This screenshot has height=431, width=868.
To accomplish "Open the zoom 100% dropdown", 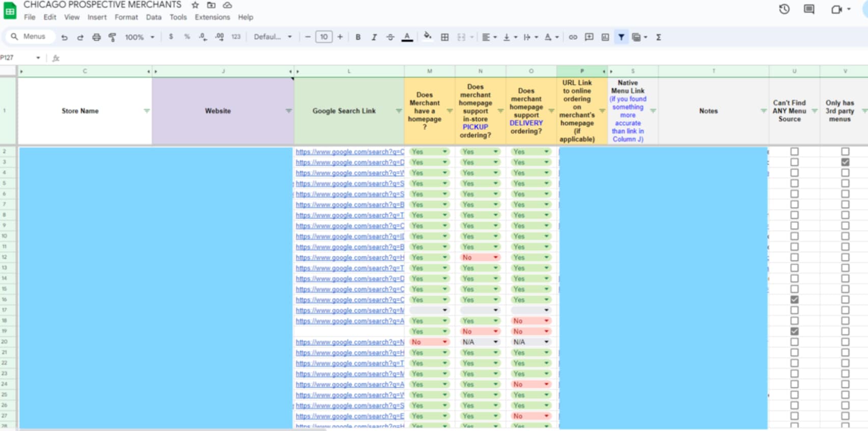I will 139,37.
